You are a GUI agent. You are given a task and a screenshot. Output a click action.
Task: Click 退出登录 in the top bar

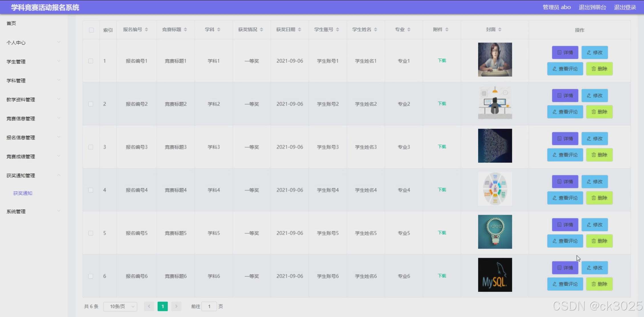click(x=625, y=7)
